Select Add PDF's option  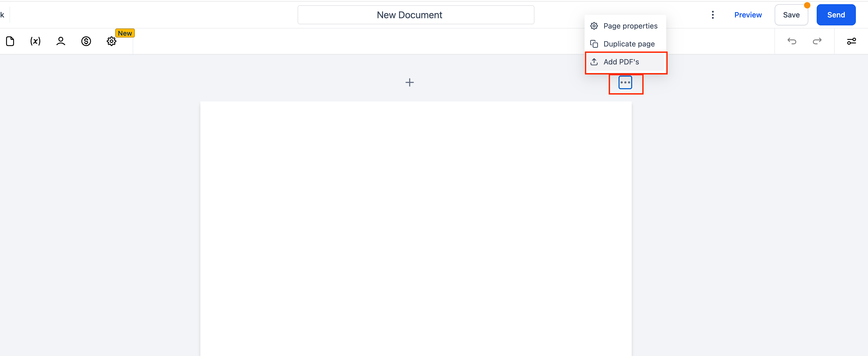coord(621,62)
